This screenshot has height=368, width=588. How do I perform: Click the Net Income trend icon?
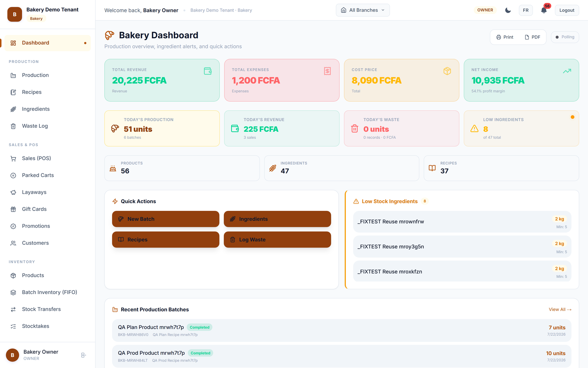[x=567, y=71]
